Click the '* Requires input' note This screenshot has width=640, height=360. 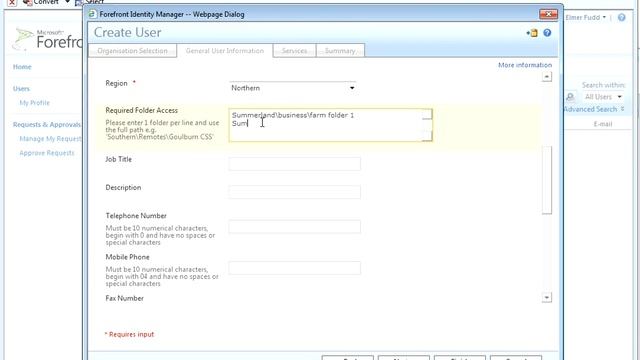(129, 334)
